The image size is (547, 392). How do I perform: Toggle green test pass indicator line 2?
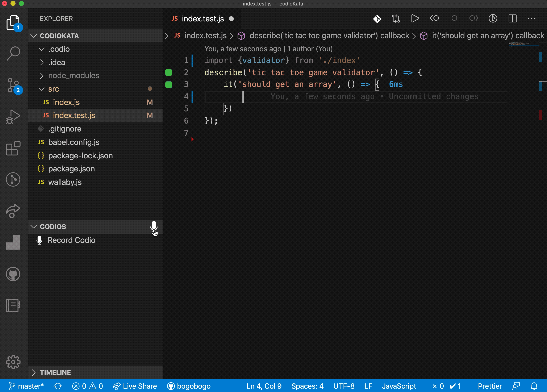point(169,72)
